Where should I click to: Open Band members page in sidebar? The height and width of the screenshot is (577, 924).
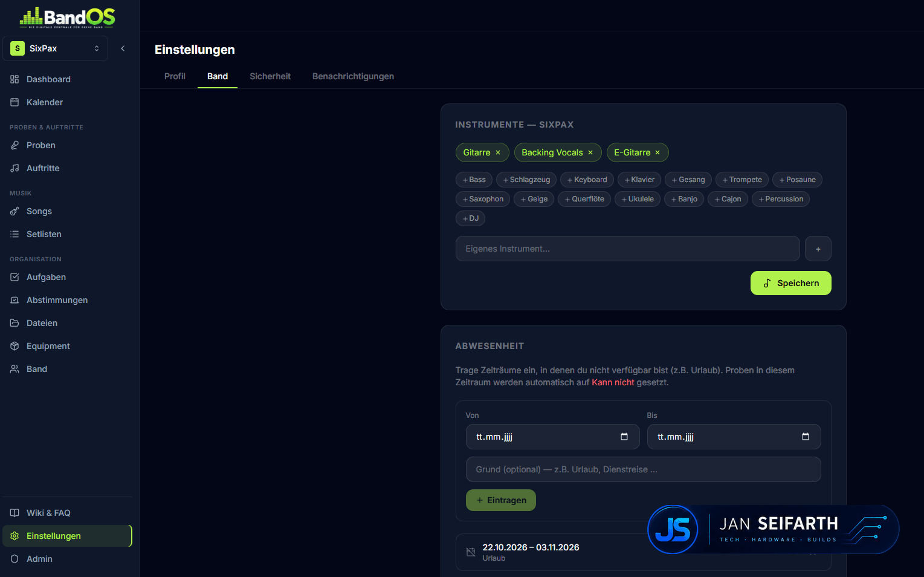pyautogui.click(x=66, y=369)
